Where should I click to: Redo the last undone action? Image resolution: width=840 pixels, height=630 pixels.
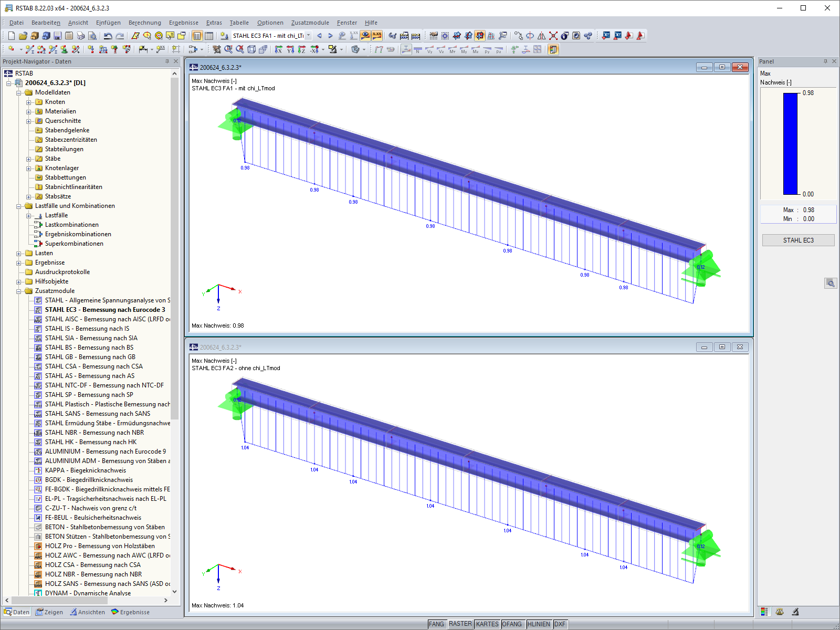click(x=120, y=36)
